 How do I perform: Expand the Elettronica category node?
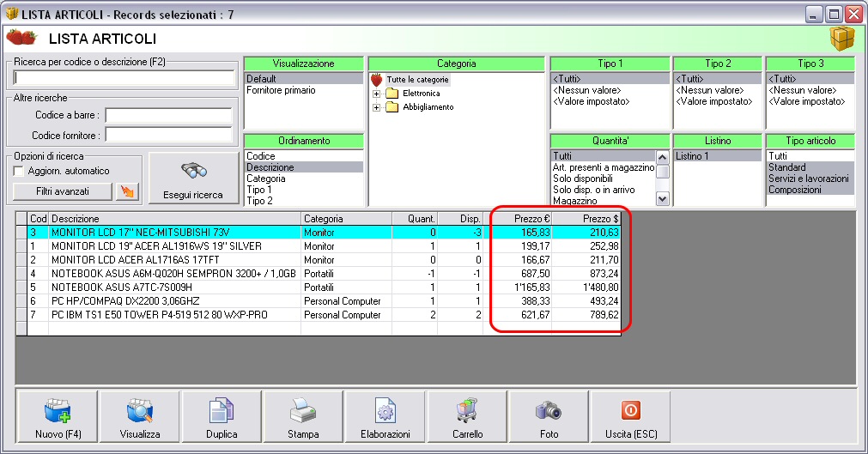tap(376, 94)
